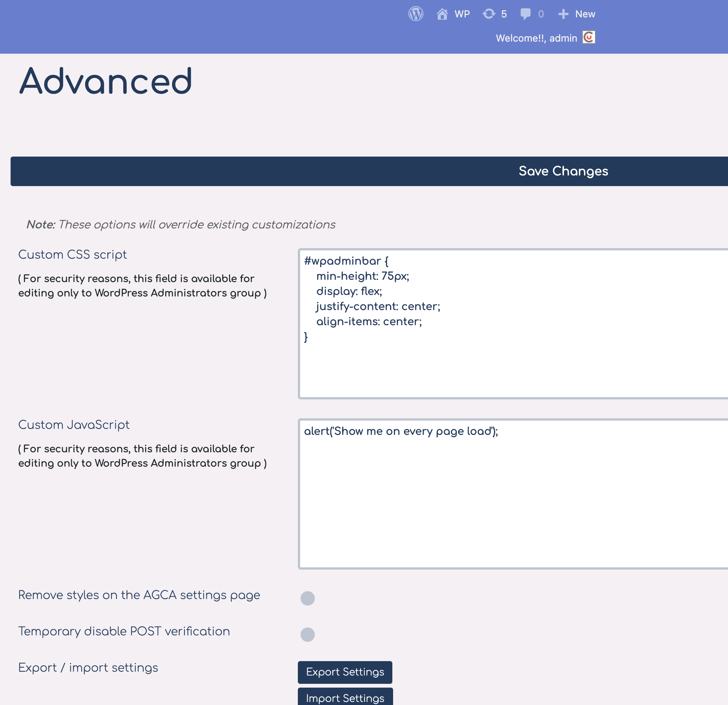Open the updates icon showing 5
Viewport: 728px width, 705px height.
pyautogui.click(x=490, y=14)
